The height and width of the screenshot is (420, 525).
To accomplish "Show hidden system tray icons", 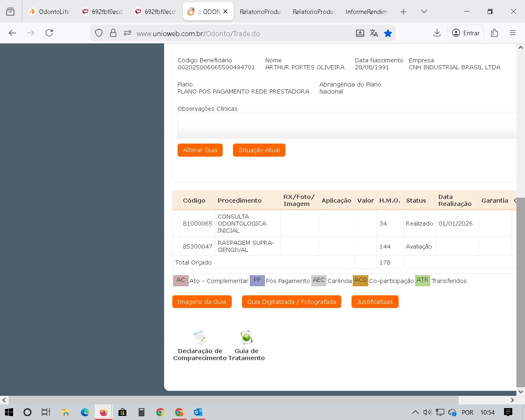I will pyautogui.click(x=415, y=412).
